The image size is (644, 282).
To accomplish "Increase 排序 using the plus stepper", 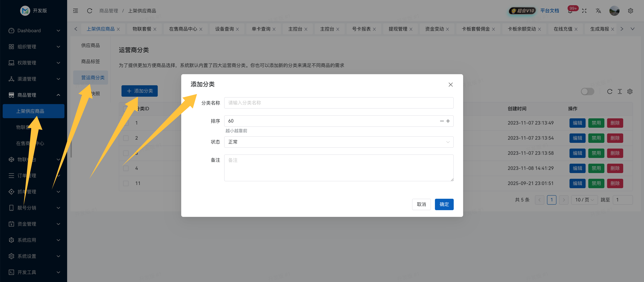I will click(448, 121).
